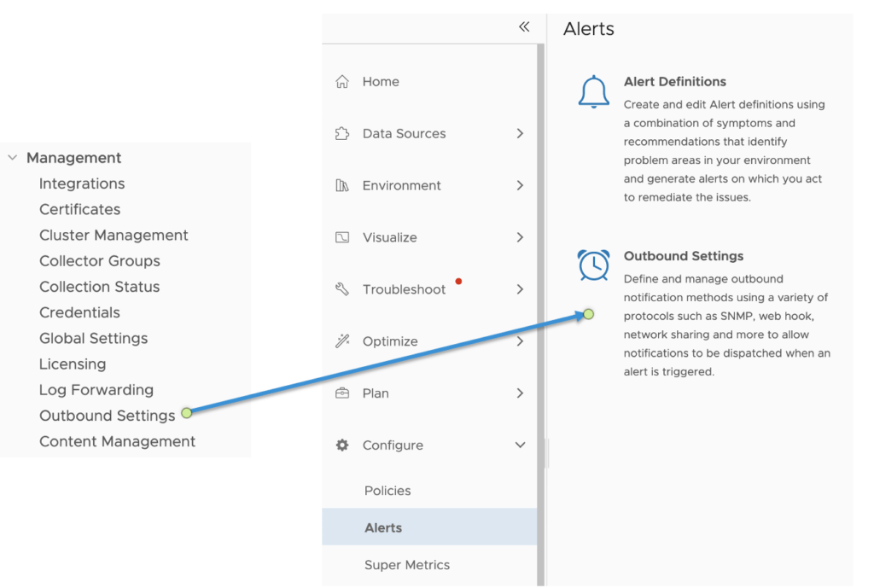
Task: Click the Troubleshoot wrench icon
Action: tap(342, 290)
